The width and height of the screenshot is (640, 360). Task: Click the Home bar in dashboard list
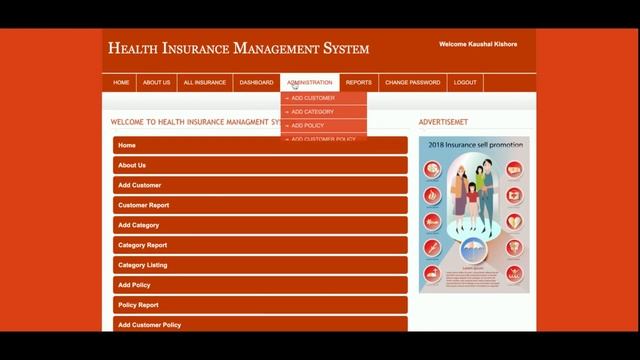260,145
